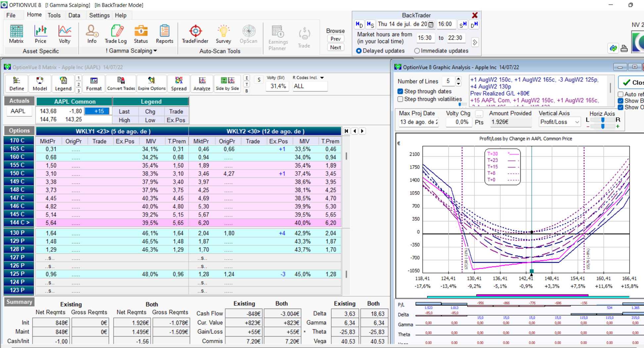Open the Help menu

[x=121, y=15]
